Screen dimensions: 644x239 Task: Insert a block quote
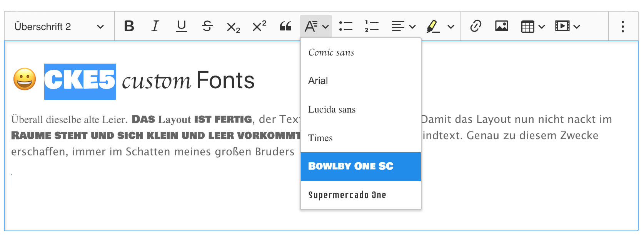pos(285,27)
